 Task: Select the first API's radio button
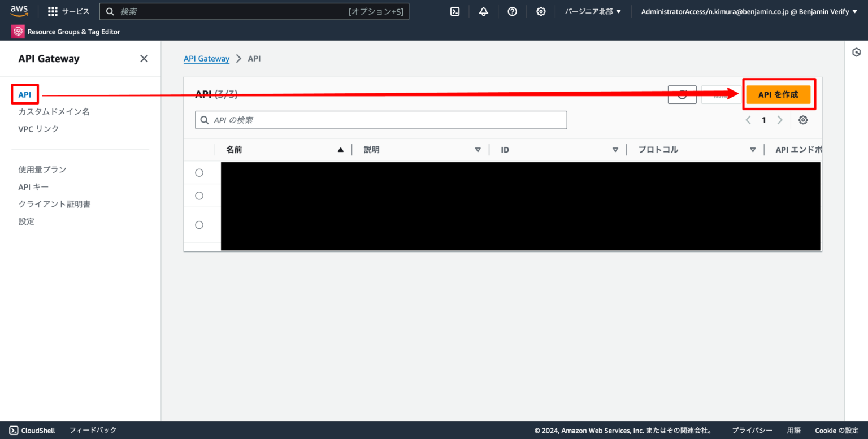pos(199,172)
